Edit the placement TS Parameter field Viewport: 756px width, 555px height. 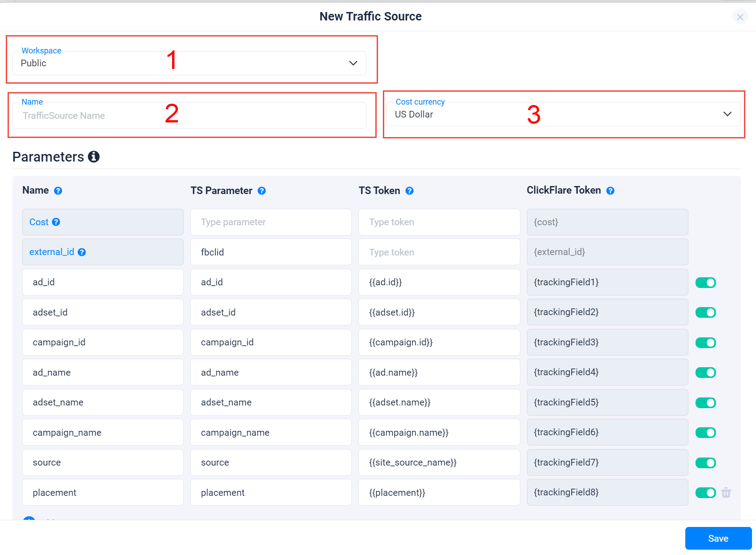271,492
